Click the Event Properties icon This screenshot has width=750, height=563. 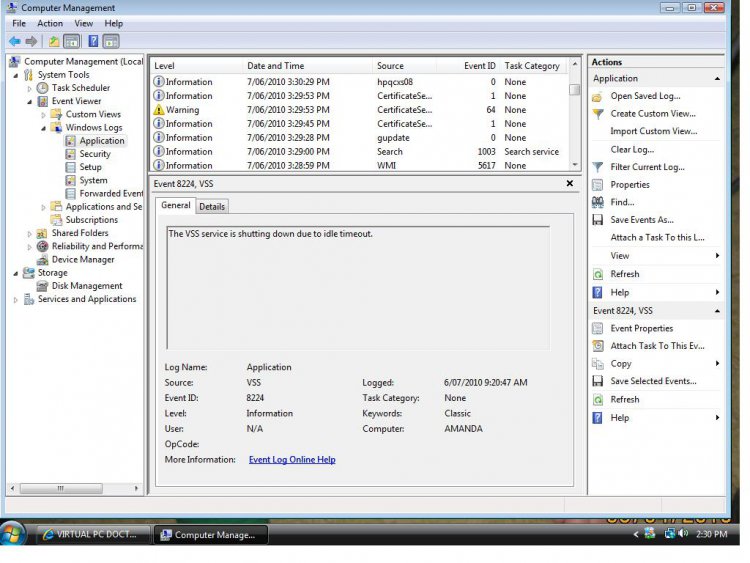[x=597, y=329]
